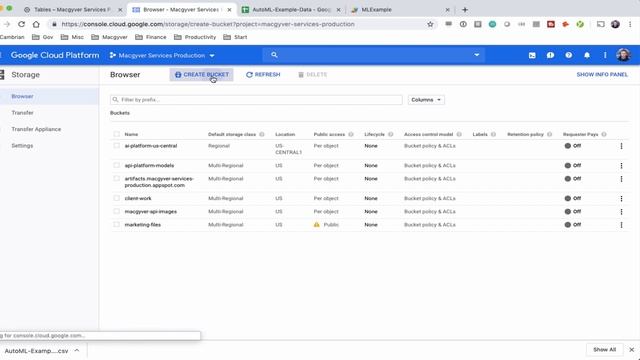Open Settings in Storage sidebar

(x=22, y=146)
